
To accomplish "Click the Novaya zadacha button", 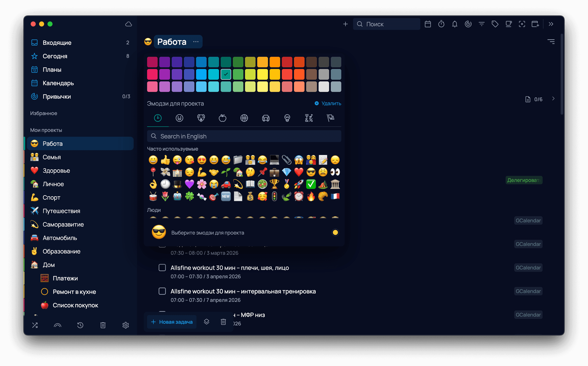I will tap(172, 322).
